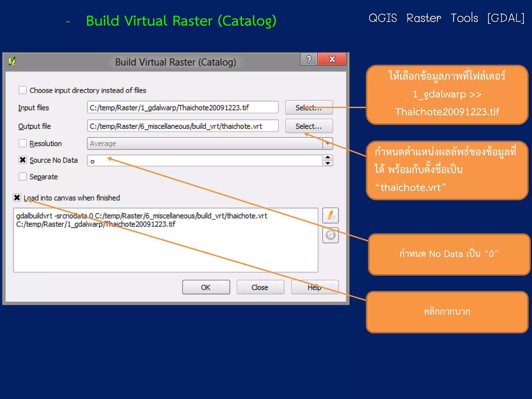Image resolution: width=532 pixels, height=399 pixels.
Task: Uncheck Source No Data checkbox
Action: 23,160
